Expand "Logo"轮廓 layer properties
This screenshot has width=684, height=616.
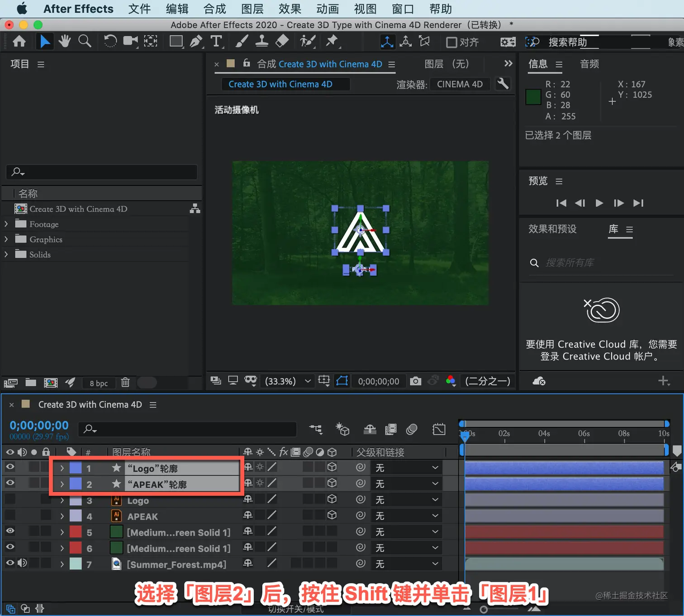[62, 468]
